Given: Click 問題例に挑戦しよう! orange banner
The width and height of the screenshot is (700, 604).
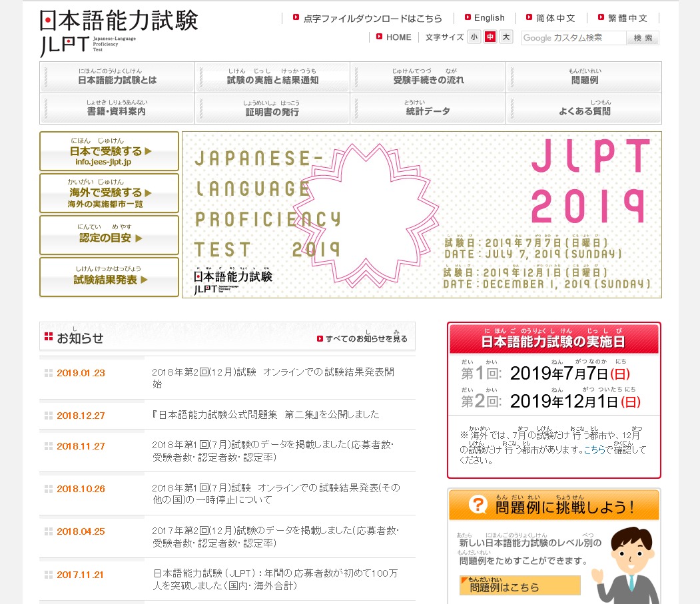Looking at the screenshot, I should click(553, 505).
